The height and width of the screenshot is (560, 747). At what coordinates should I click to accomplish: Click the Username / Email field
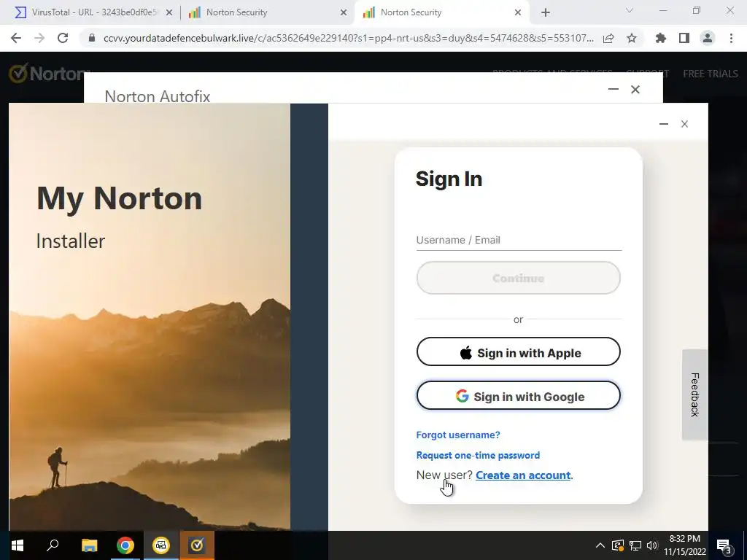pyautogui.click(x=519, y=240)
